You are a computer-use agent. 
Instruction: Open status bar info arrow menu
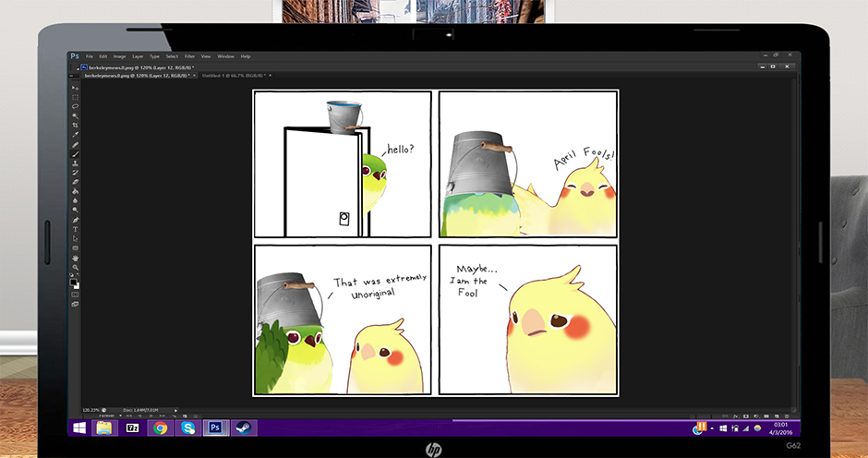coord(175,410)
